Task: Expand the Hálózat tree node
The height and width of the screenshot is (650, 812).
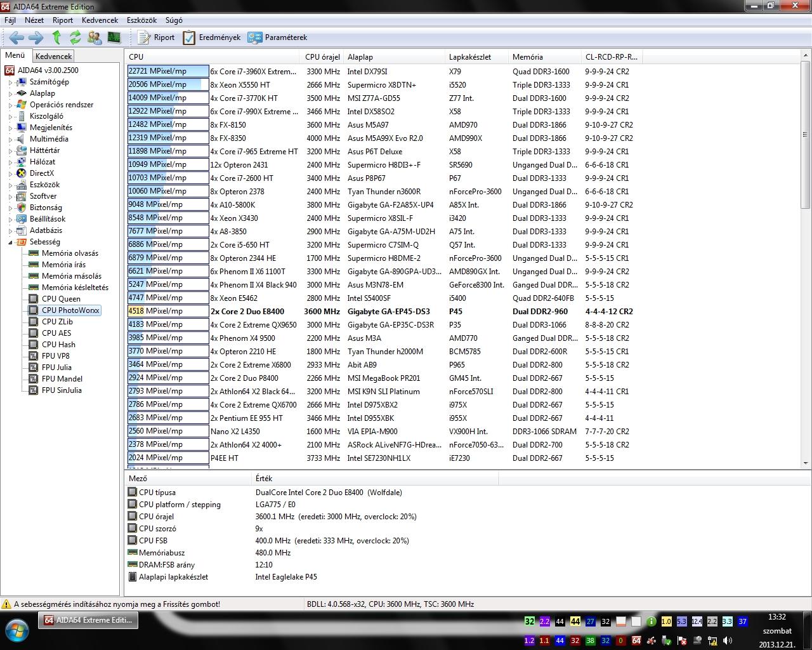Action: click(x=10, y=162)
